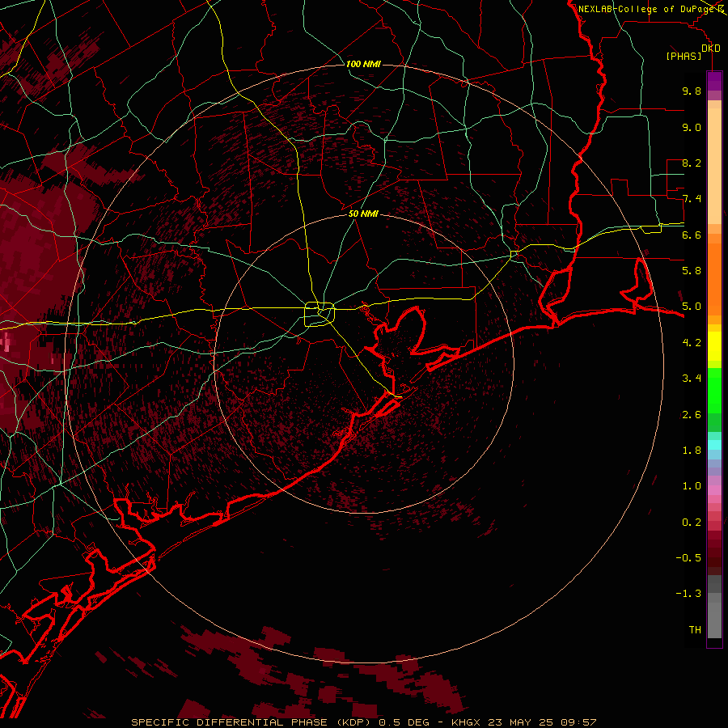Click the "DKD" product code label
Image resolution: width=728 pixels, height=728 pixels.
tap(711, 49)
